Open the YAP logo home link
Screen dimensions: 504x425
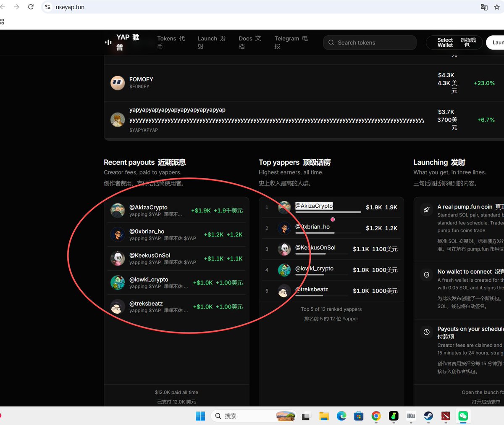tap(122, 42)
